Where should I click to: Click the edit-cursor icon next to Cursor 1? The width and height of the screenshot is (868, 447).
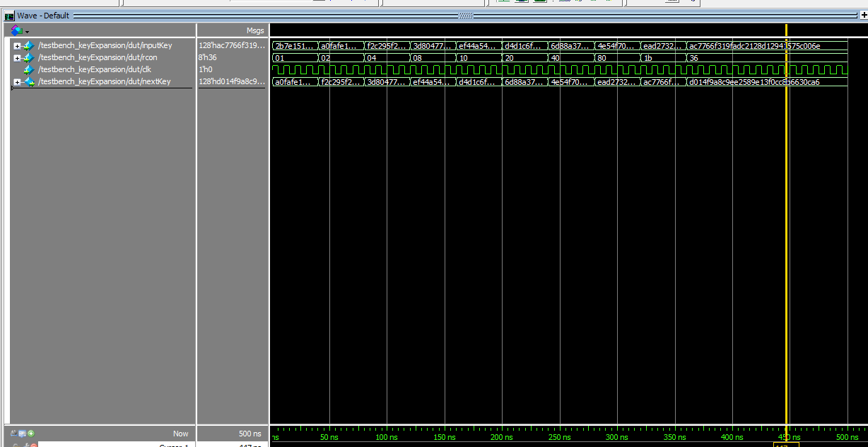26,446
